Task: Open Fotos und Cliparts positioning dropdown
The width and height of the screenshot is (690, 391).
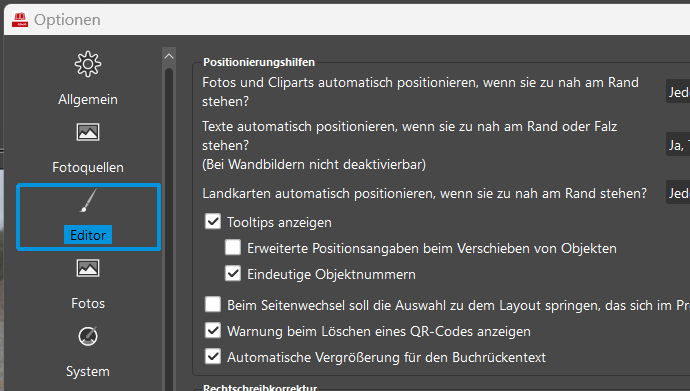Action: coord(678,91)
